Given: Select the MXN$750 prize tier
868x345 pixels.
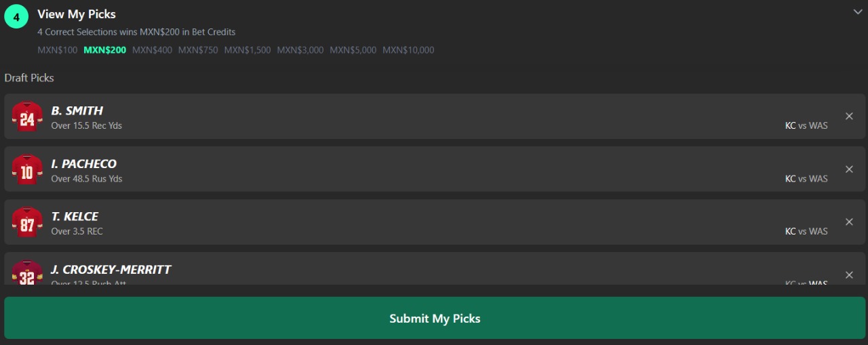Looking at the screenshot, I should click(198, 50).
